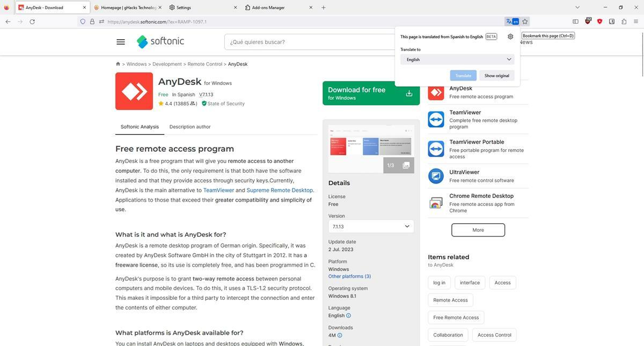Close the Settings tab

[236, 8]
